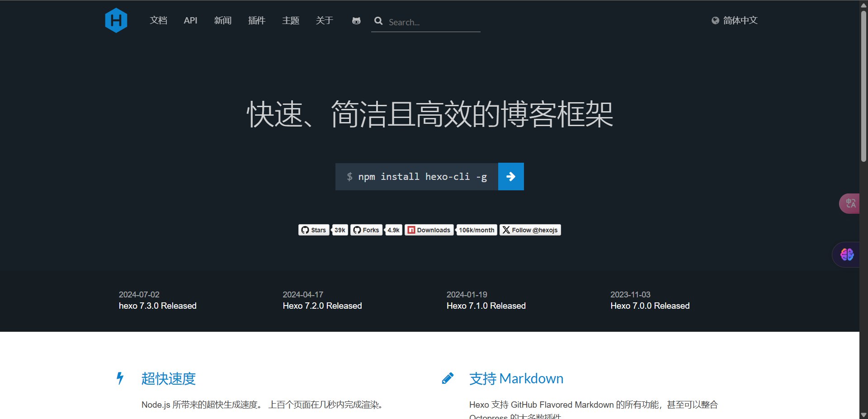Open the brain AI assistant floating button
Image resolution: width=868 pixels, height=419 pixels.
(846, 254)
